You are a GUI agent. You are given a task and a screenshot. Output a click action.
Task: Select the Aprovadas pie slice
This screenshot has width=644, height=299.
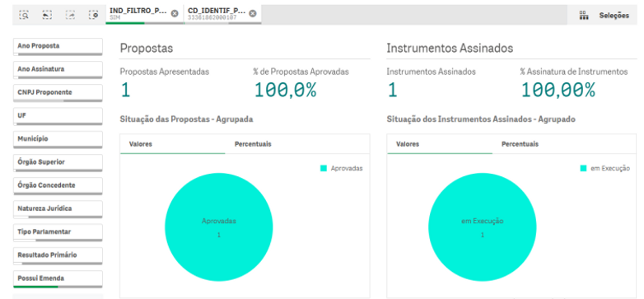(218, 227)
